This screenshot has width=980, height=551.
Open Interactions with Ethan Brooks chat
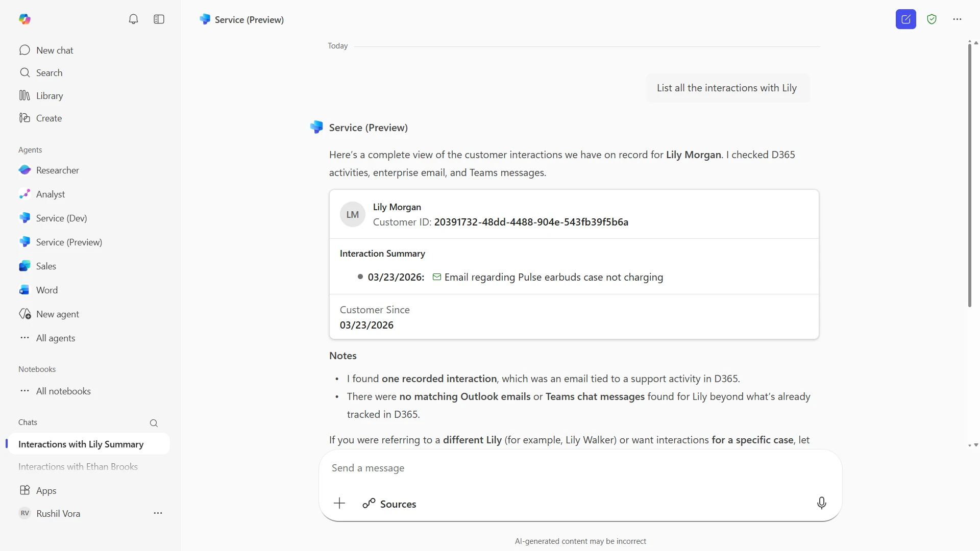(x=78, y=466)
